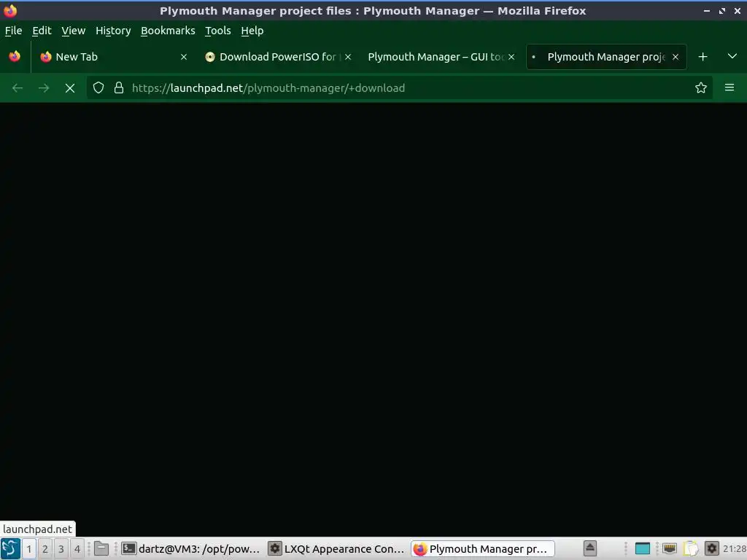
Task: Select the Plymouth Manager project files tab
Action: [605, 57]
